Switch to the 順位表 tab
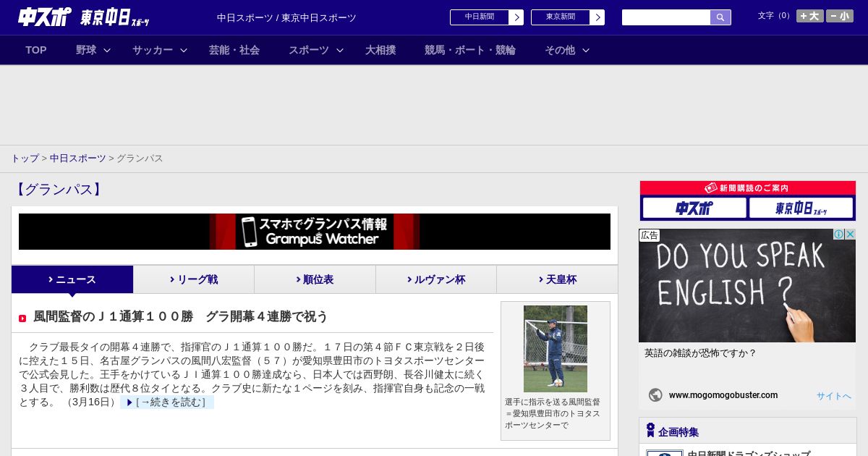The width and height of the screenshot is (868, 456). (x=315, y=279)
